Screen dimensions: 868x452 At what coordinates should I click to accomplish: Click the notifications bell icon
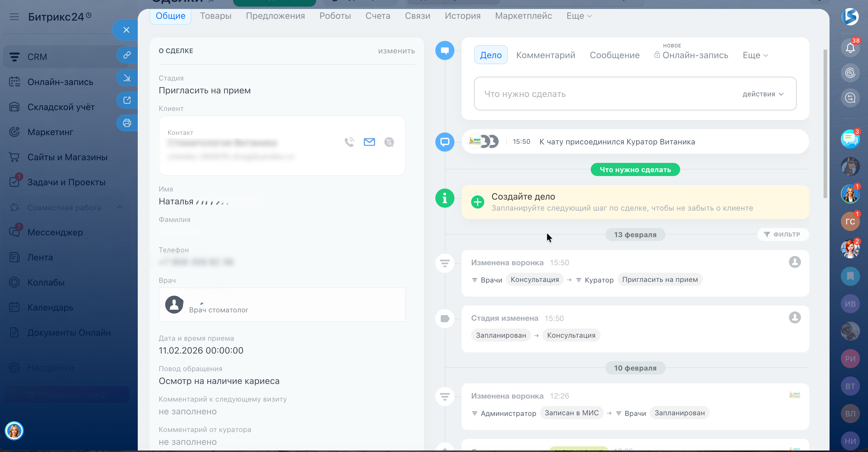pyautogui.click(x=850, y=48)
